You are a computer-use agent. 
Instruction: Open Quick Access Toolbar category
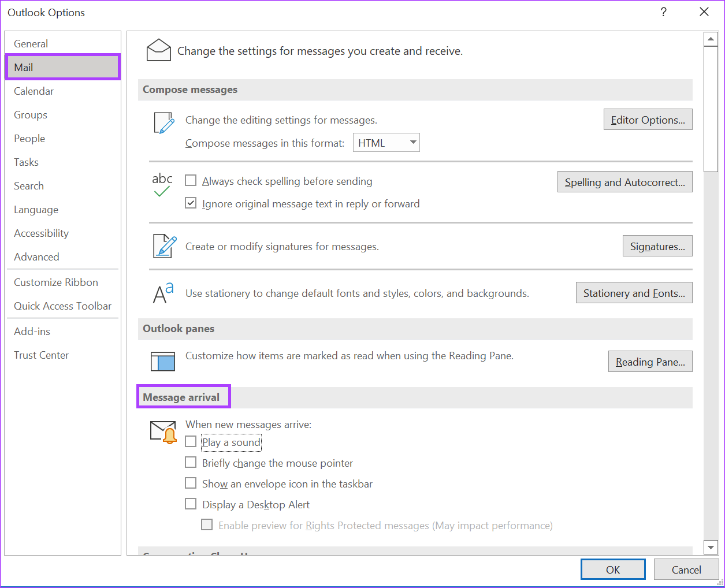click(x=62, y=306)
